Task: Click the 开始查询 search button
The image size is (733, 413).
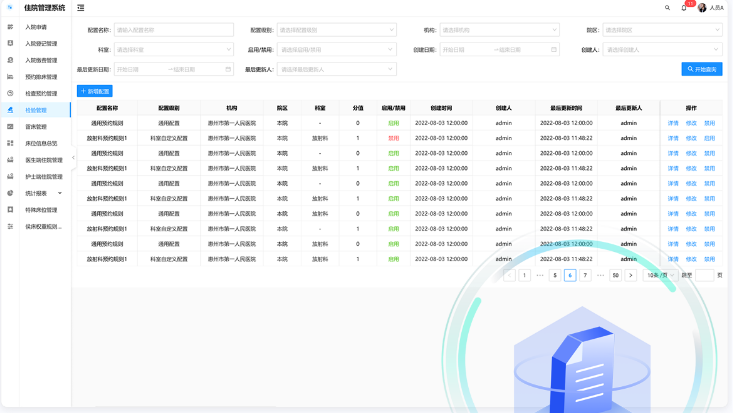Action: pos(702,69)
